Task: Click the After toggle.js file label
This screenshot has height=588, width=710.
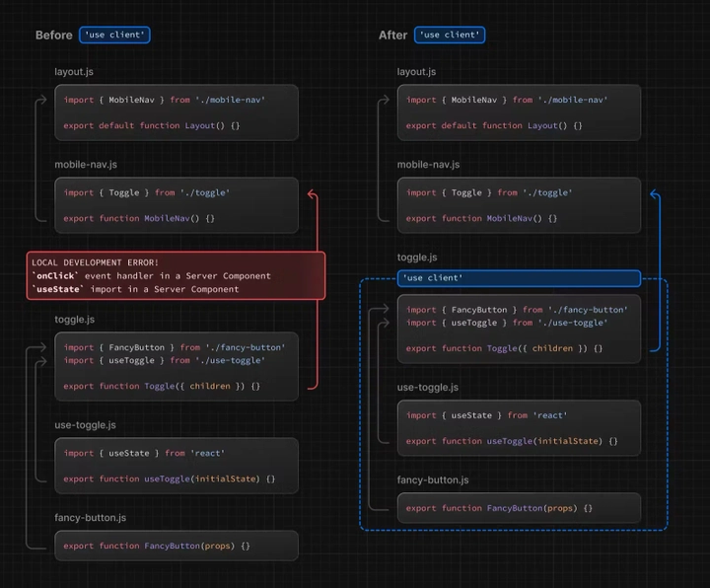Action: point(417,257)
